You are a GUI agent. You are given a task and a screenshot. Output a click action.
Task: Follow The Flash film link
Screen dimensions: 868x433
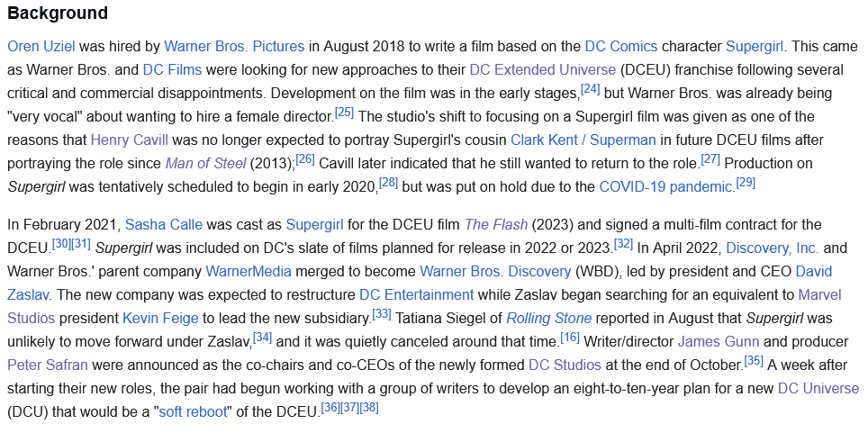[496, 225]
